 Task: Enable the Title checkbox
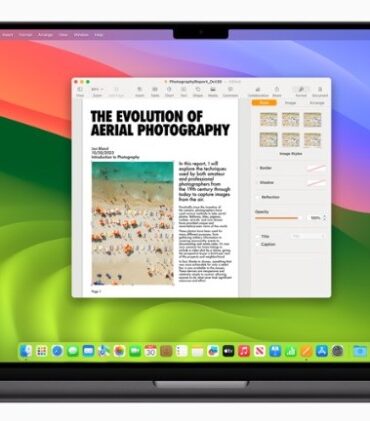point(258,236)
